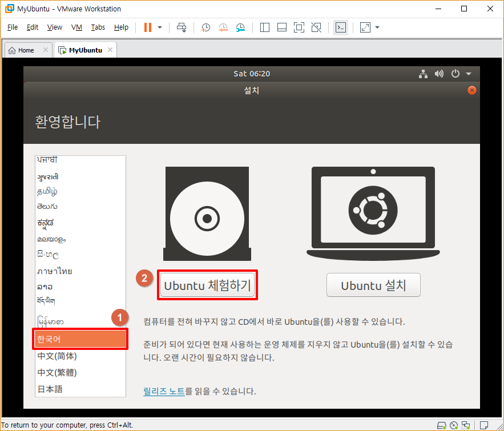Toggle the VMware library sidebar view

[264, 27]
